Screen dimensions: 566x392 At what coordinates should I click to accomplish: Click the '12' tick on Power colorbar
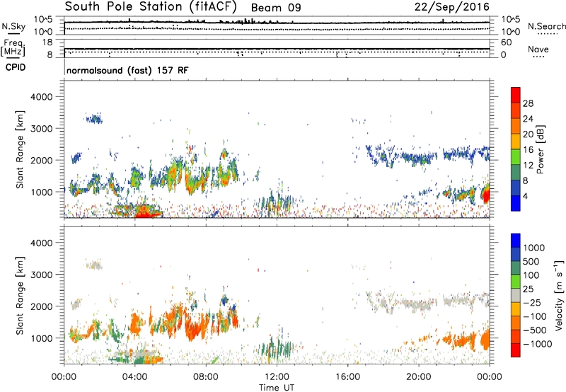tap(528, 166)
